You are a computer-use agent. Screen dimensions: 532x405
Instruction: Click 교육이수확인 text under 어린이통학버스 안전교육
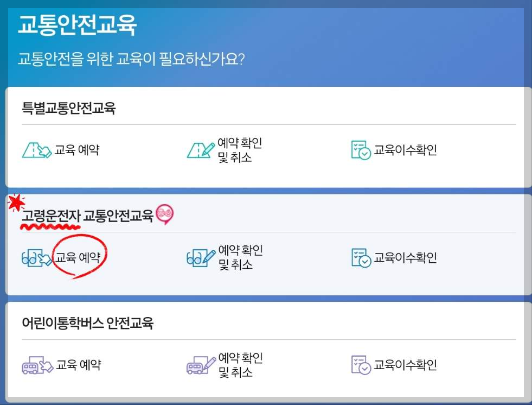click(405, 365)
